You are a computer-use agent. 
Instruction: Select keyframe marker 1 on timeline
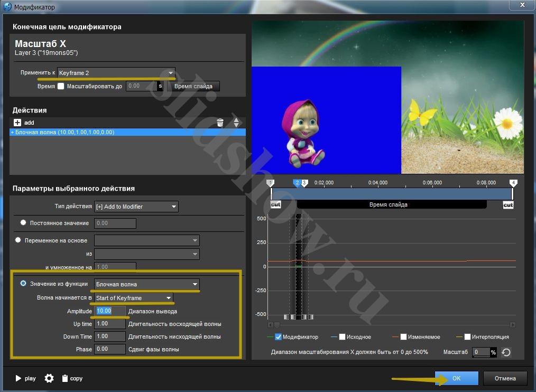(x=271, y=183)
